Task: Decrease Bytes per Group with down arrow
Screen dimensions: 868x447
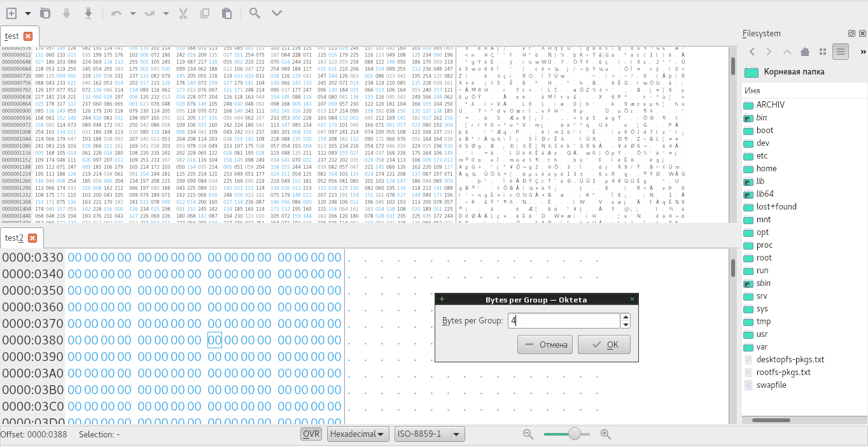Action: coord(626,325)
